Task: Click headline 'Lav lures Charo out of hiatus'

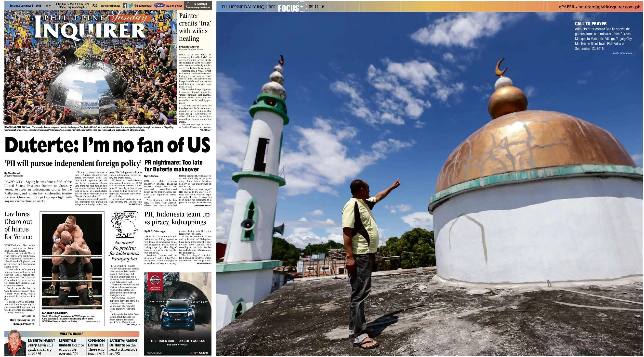Action: 18,225
